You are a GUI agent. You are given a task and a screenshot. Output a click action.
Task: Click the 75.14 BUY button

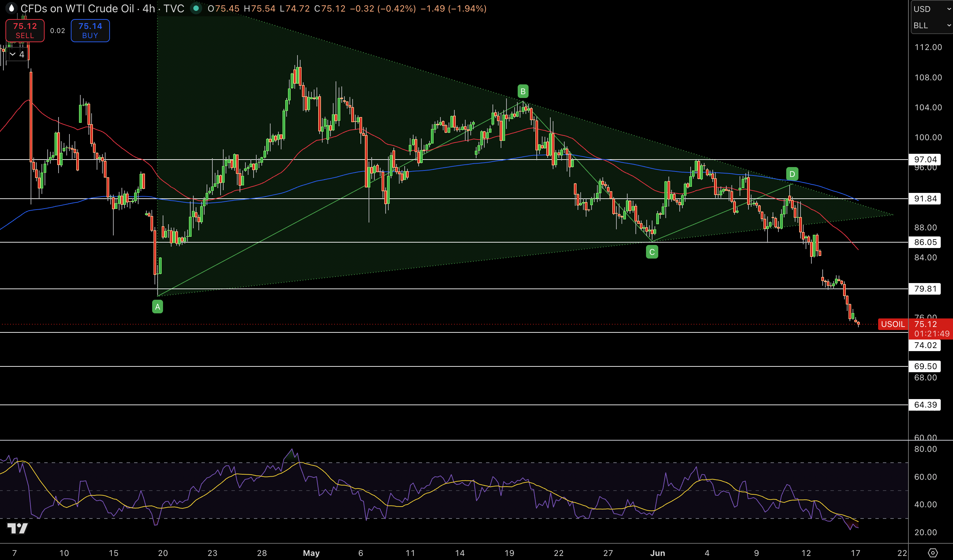pyautogui.click(x=90, y=31)
